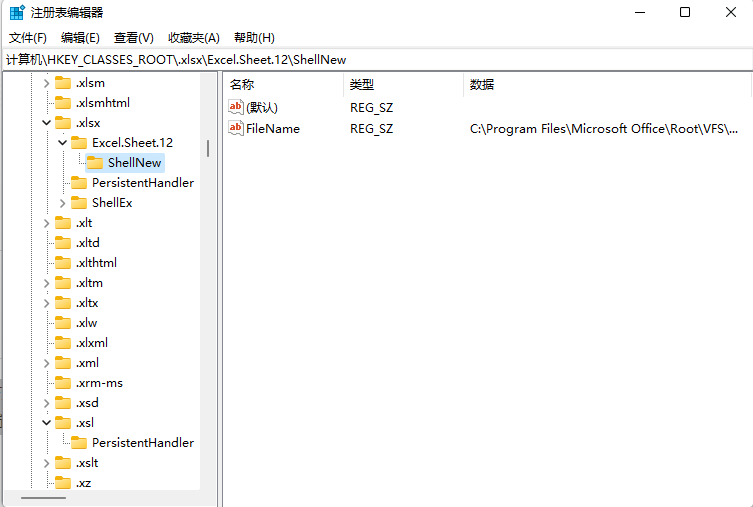Select the FileName value name
The height and width of the screenshot is (507, 753).
pos(273,129)
